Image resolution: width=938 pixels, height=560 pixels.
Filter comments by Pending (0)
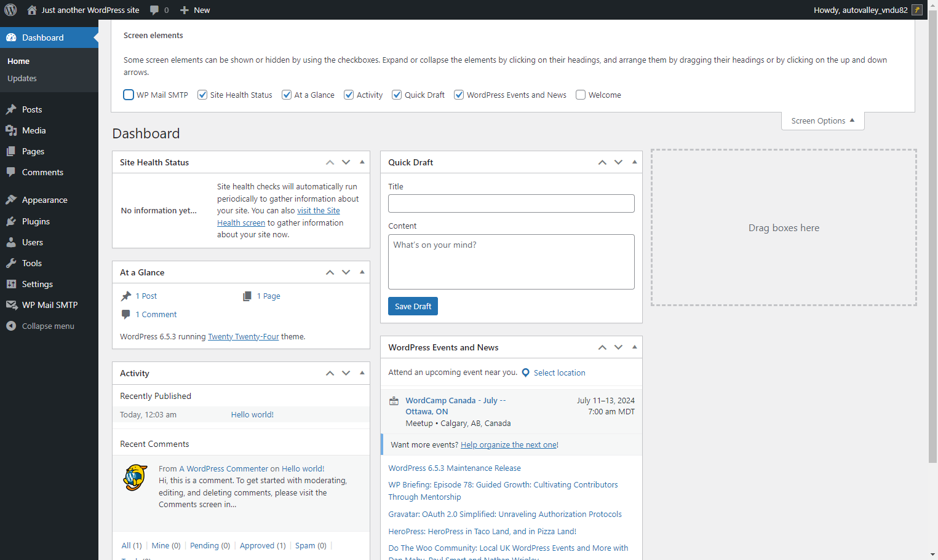click(210, 546)
